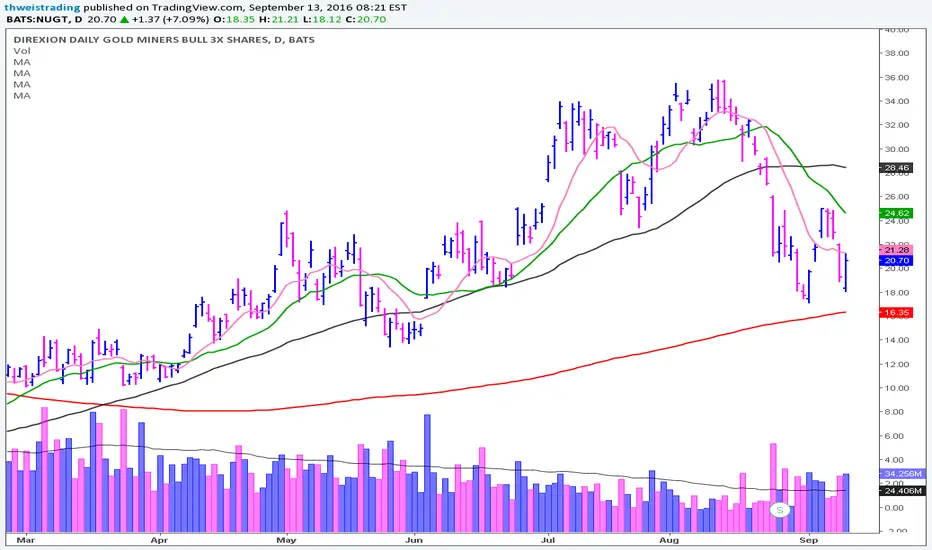The height and width of the screenshot is (550, 932).
Task: Select the May label on time axis
Action: coord(286,540)
